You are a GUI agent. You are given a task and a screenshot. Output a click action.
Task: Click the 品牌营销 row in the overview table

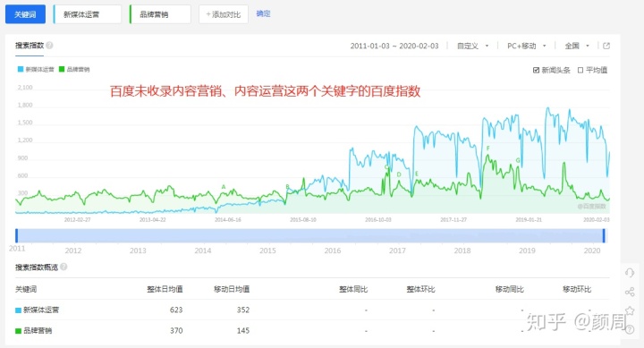(312, 330)
